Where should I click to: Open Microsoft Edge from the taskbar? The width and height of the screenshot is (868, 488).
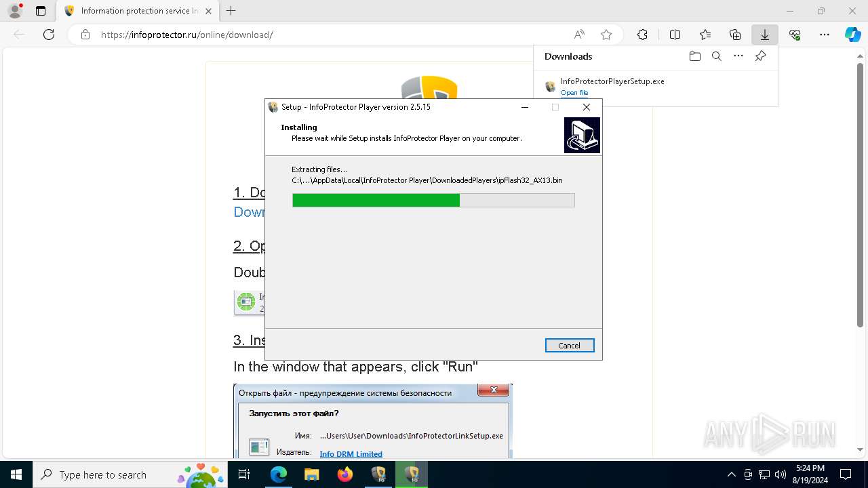(279, 474)
